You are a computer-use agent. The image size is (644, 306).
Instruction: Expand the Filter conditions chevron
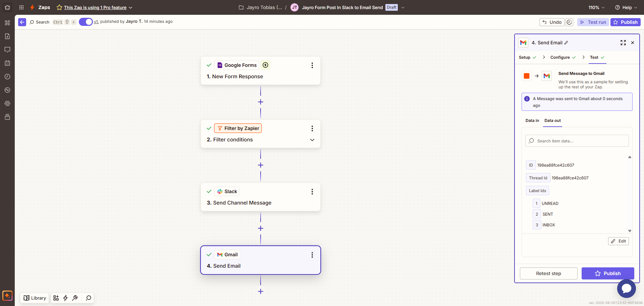pos(312,140)
